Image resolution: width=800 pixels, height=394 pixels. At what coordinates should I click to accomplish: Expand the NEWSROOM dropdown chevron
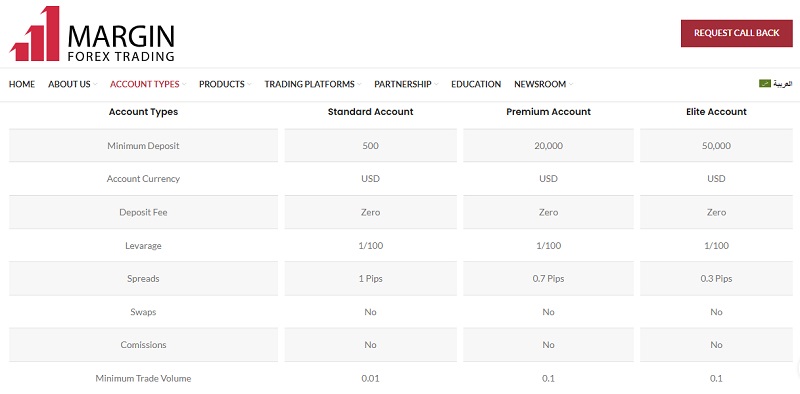(x=571, y=85)
